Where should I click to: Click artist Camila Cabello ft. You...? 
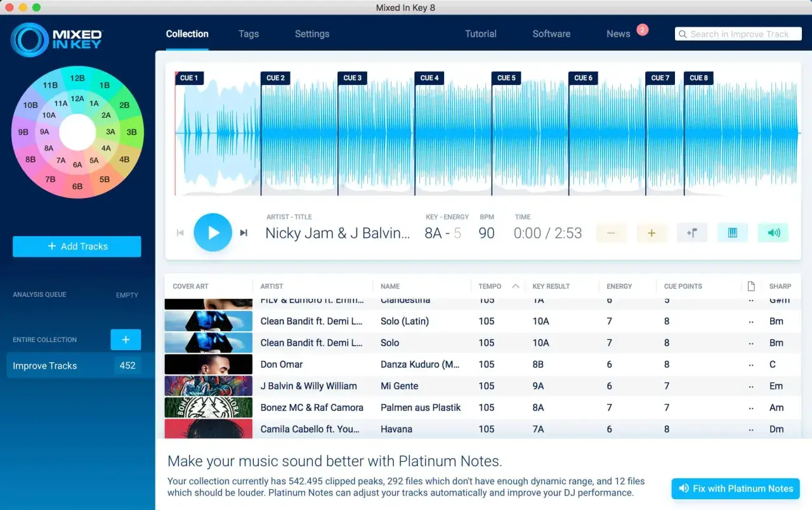[310, 429]
